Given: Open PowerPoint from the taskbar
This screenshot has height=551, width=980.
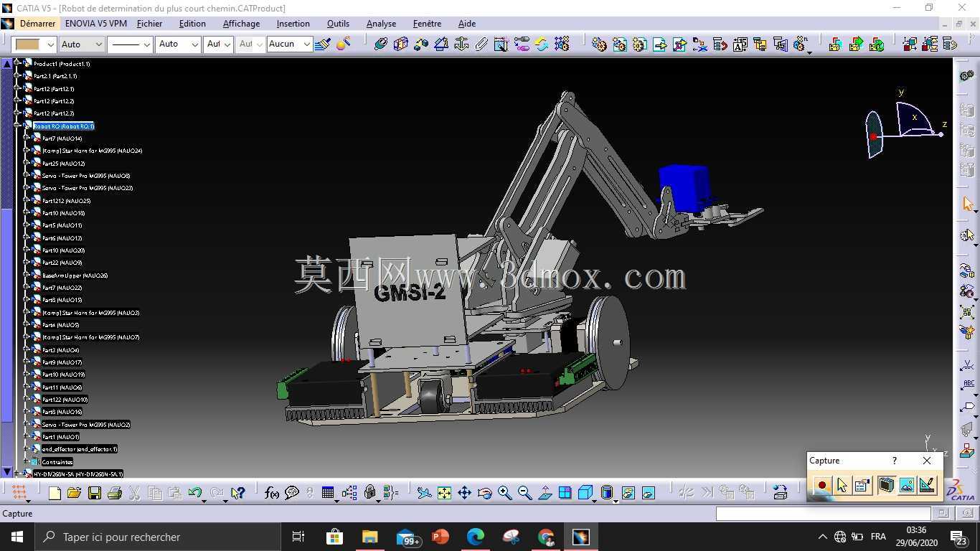Looking at the screenshot, I should pyautogui.click(x=440, y=537).
